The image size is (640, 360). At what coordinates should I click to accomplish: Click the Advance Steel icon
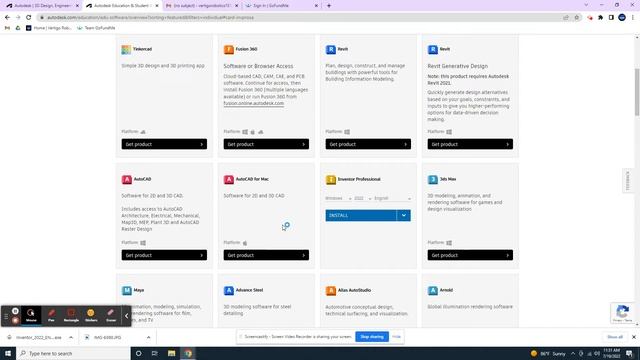tap(229, 290)
